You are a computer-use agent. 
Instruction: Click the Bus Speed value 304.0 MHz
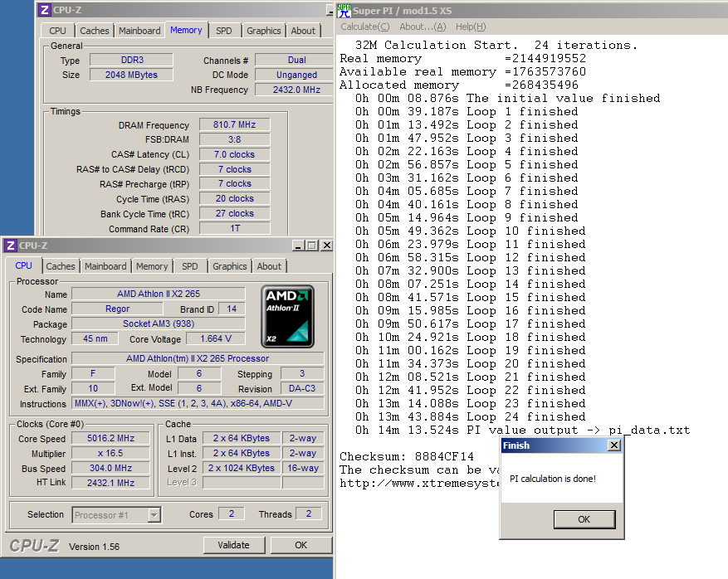[110, 468]
